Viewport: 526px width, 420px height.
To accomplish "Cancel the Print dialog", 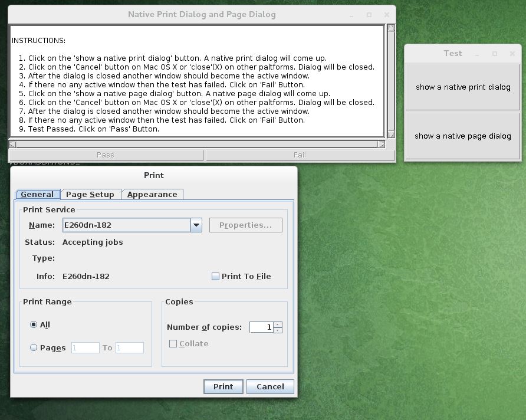I will [270, 387].
